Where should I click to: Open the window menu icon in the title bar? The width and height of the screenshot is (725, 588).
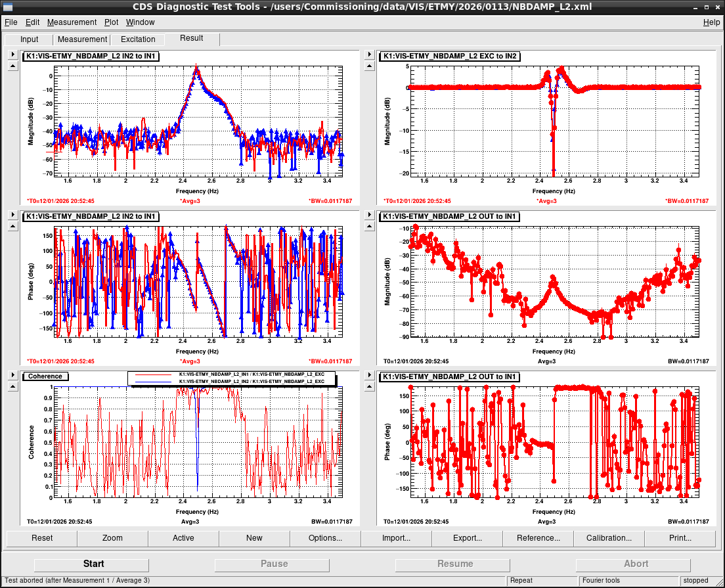coord(7,7)
